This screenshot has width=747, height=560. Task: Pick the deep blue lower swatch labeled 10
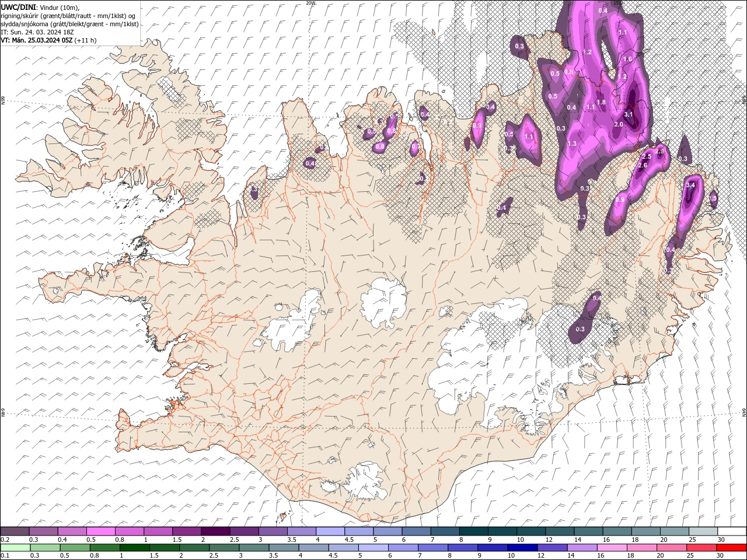coord(522,547)
